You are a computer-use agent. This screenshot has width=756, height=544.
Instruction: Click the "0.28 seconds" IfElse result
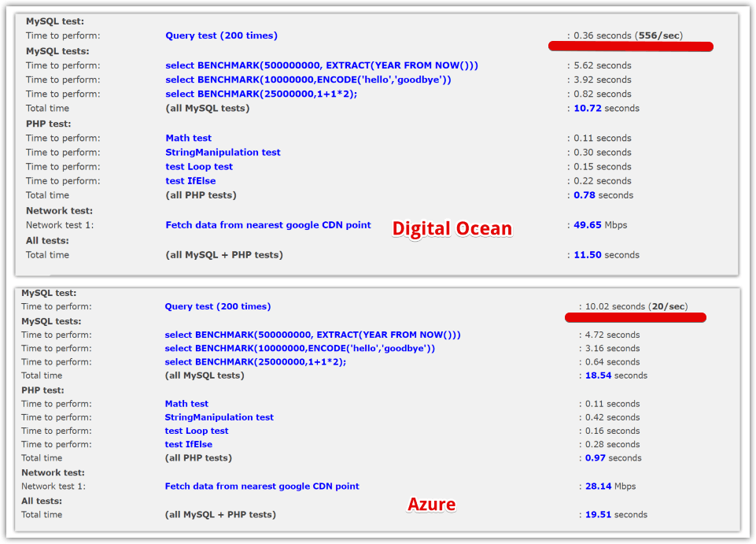[x=612, y=445]
